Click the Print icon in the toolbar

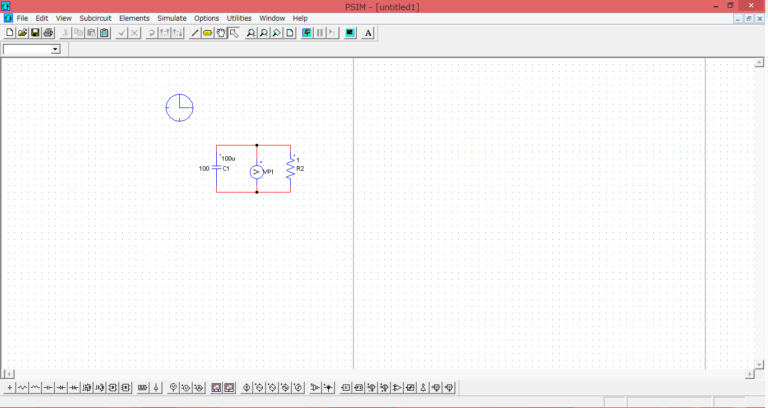[48, 33]
